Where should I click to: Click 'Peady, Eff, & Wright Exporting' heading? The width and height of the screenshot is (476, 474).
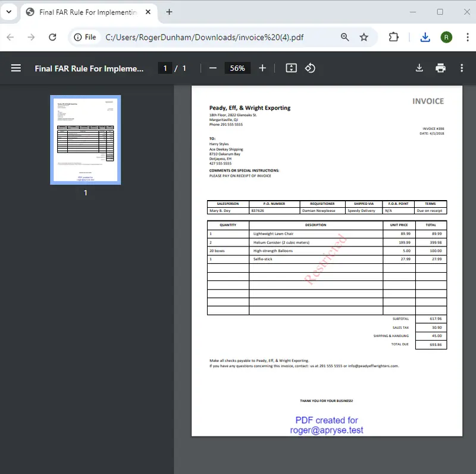tap(250, 108)
